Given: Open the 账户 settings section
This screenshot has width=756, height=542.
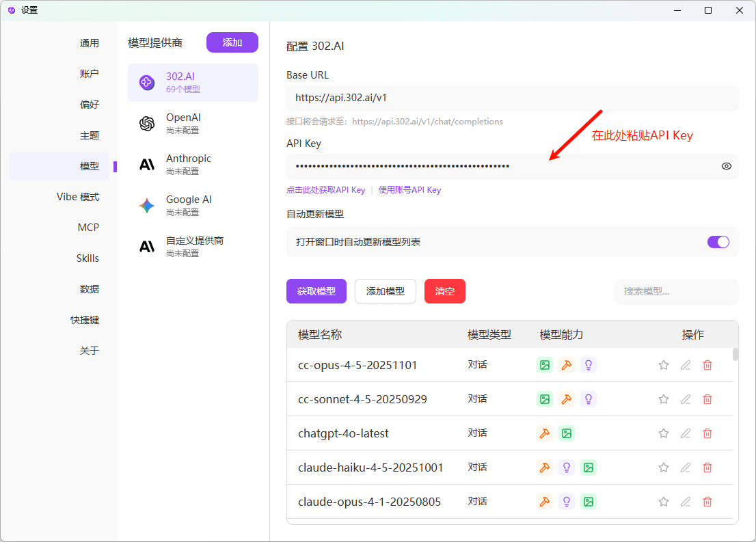Looking at the screenshot, I should coord(89,74).
